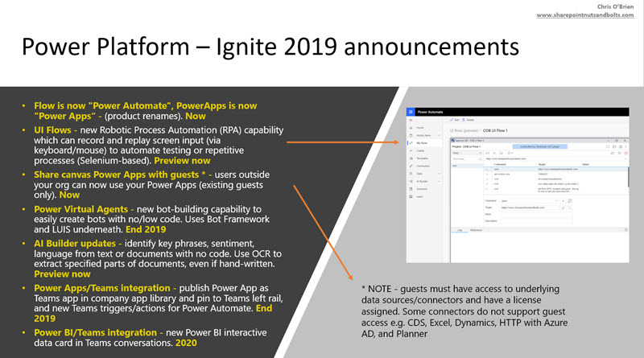Viewport: 644px width, 358px height.
Task: Save project icon in Selenium IDE
Action: click(621, 146)
